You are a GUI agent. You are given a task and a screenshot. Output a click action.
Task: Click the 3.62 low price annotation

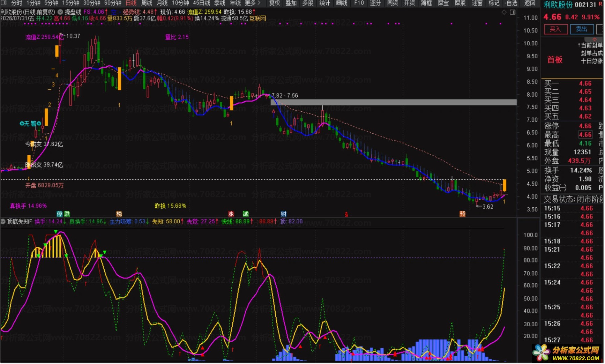[x=485, y=207]
